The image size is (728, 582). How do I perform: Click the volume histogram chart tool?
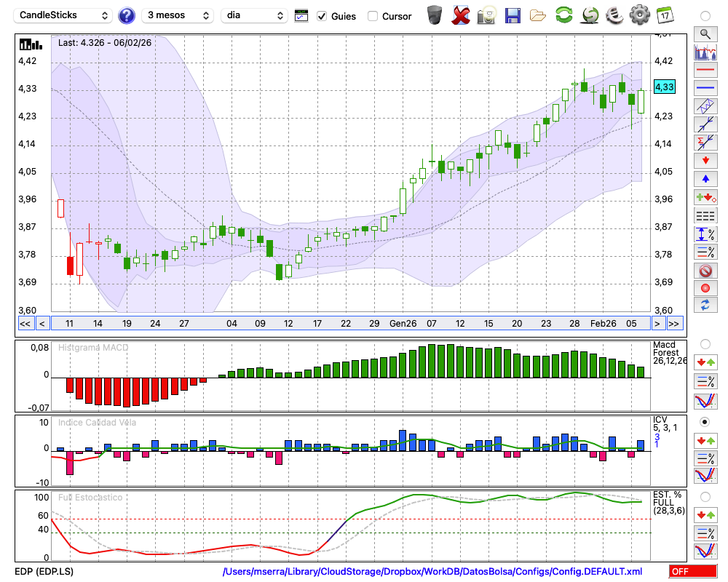click(705, 52)
